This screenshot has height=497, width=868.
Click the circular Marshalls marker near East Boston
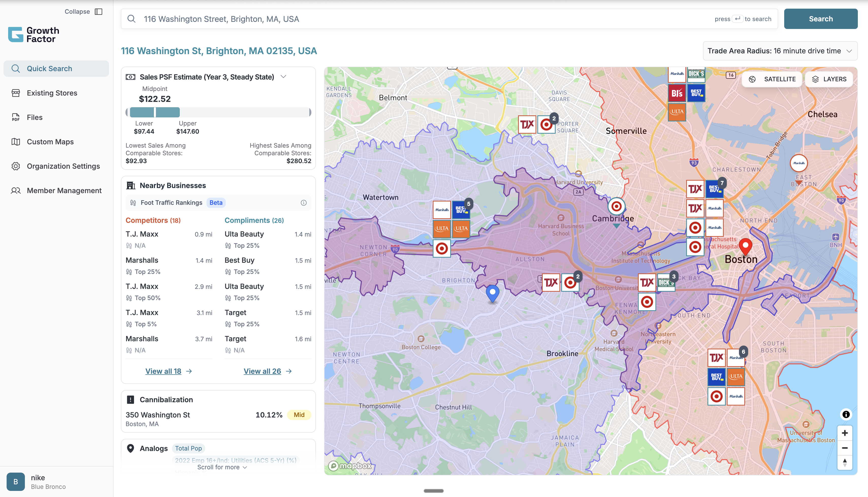coord(798,163)
